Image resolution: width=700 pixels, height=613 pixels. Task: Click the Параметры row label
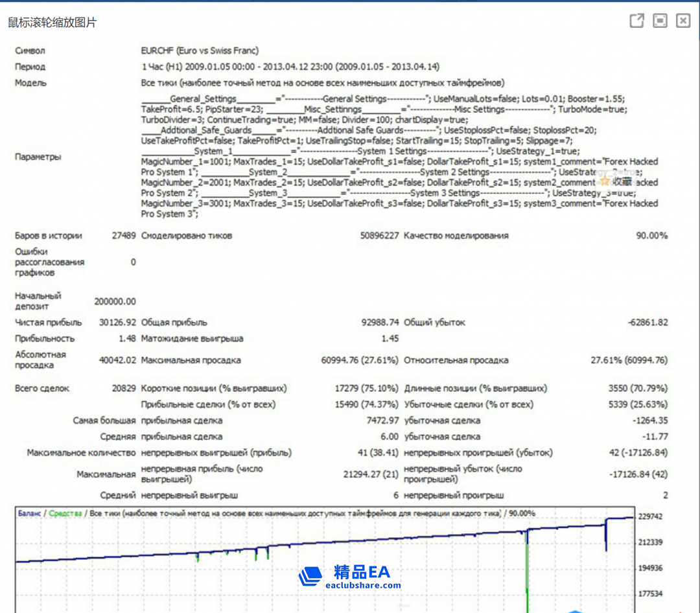(x=38, y=157)
